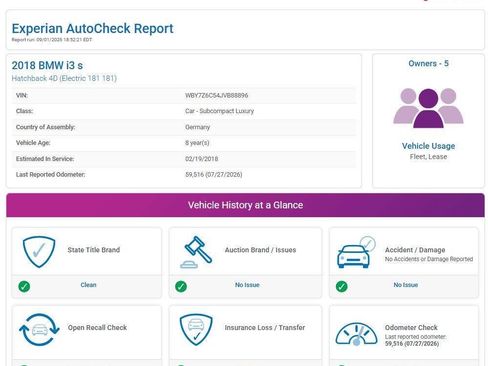Click green checkmark in Accident / Damage card
This screenshot has height=366, width=488.
[x=342, y=286]
